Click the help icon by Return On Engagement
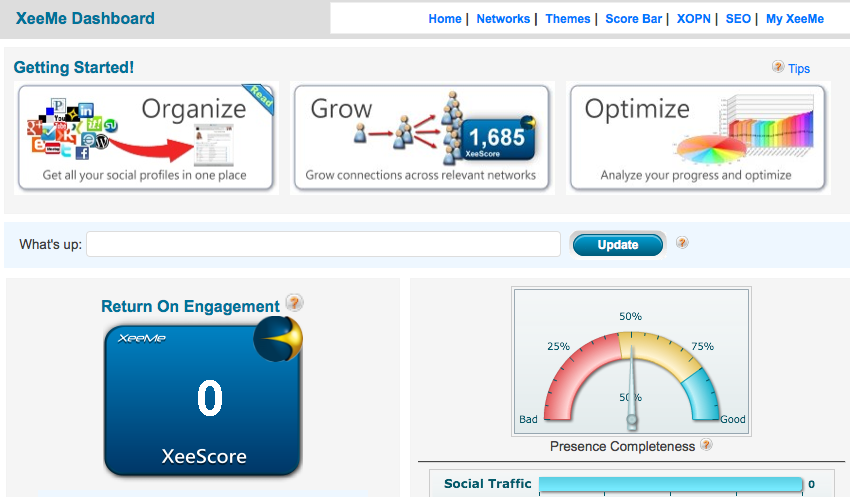 (x=294, y=302)
